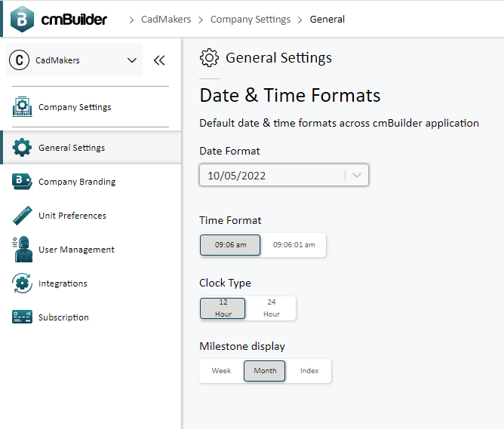Open CadMakers in the breadcrumb
504x429 pixels.
pyautogui.click(x=166, y=20)
